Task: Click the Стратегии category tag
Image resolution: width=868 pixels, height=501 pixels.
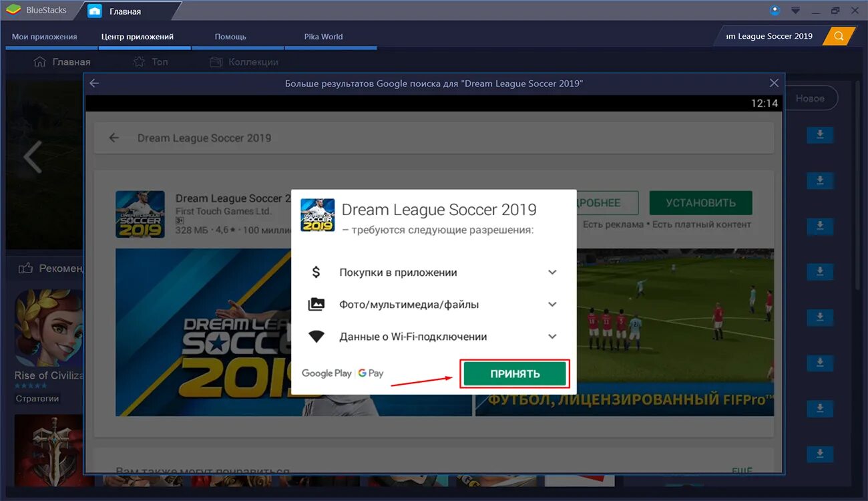Action: click(37, 399)
